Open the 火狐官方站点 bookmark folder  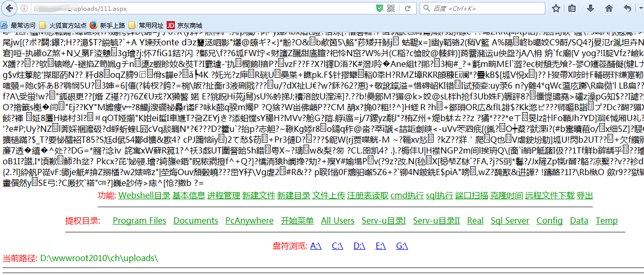click(63, 25)
